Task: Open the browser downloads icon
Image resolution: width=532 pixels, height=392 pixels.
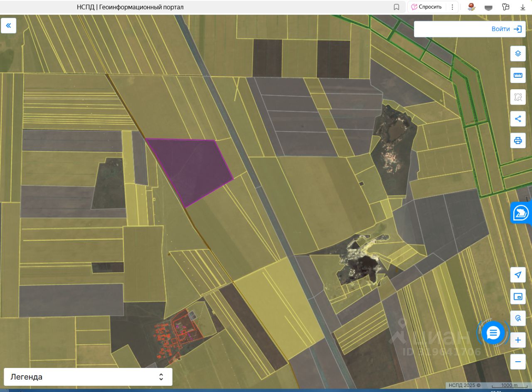Action: coord(523,7)
